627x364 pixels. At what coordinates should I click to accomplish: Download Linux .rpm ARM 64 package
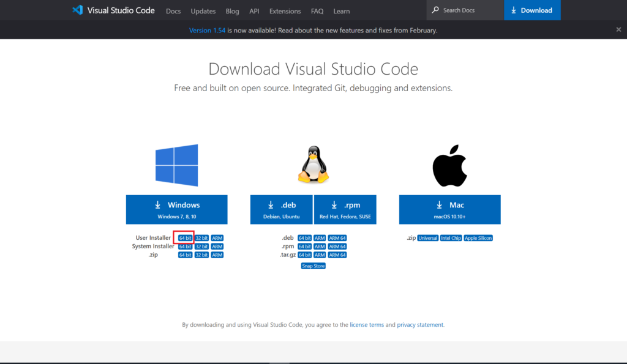point(337,247)
